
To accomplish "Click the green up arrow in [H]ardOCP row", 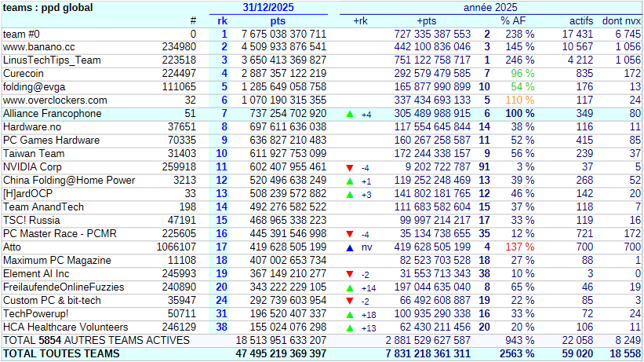I will click(350, 194).
